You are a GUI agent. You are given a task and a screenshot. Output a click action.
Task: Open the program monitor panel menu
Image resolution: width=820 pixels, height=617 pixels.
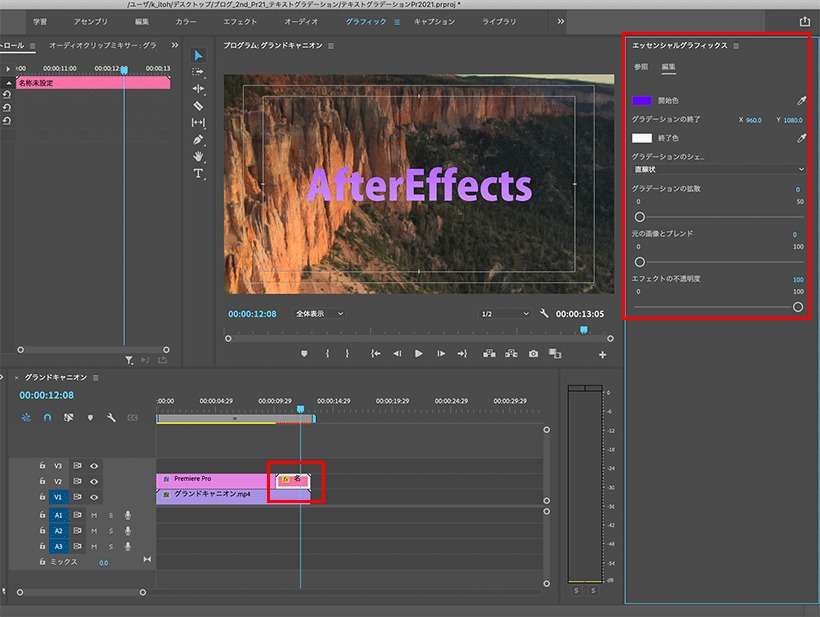pos(331,46)
